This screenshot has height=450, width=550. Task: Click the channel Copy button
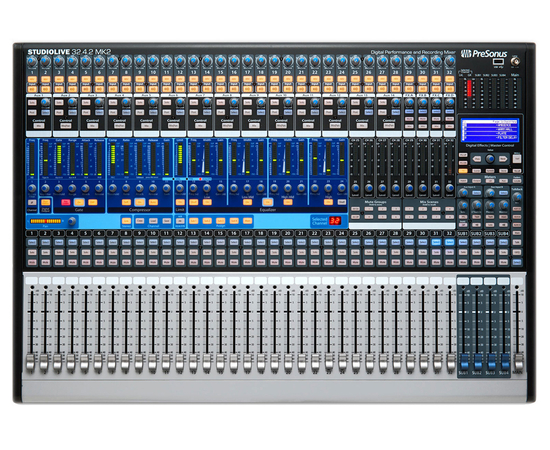coord(140,221)
